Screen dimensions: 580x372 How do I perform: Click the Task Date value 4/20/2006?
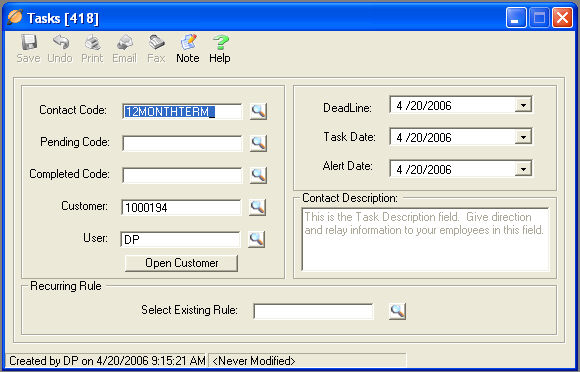click(424, 138)
